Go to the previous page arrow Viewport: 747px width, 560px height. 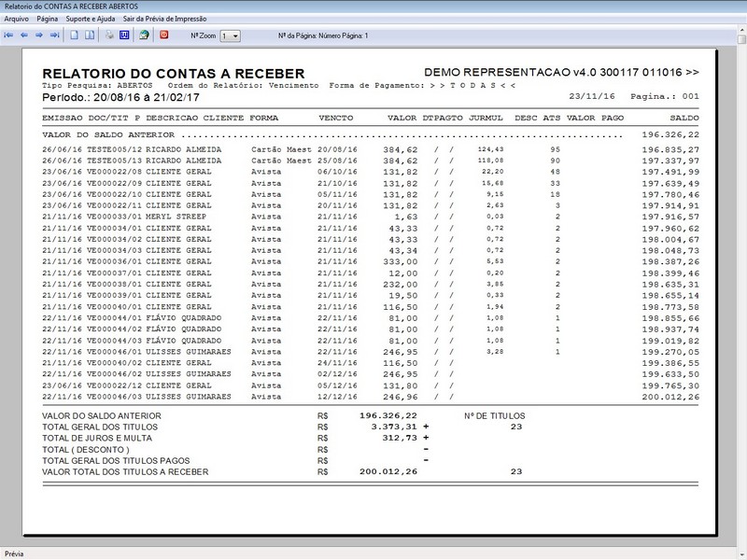(24, 35)
